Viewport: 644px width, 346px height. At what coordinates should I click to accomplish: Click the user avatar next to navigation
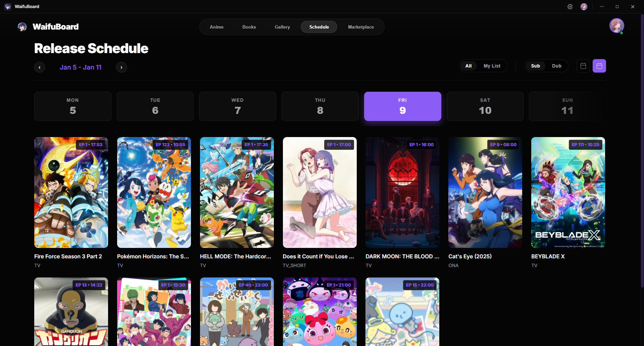[x=617, y=26]
